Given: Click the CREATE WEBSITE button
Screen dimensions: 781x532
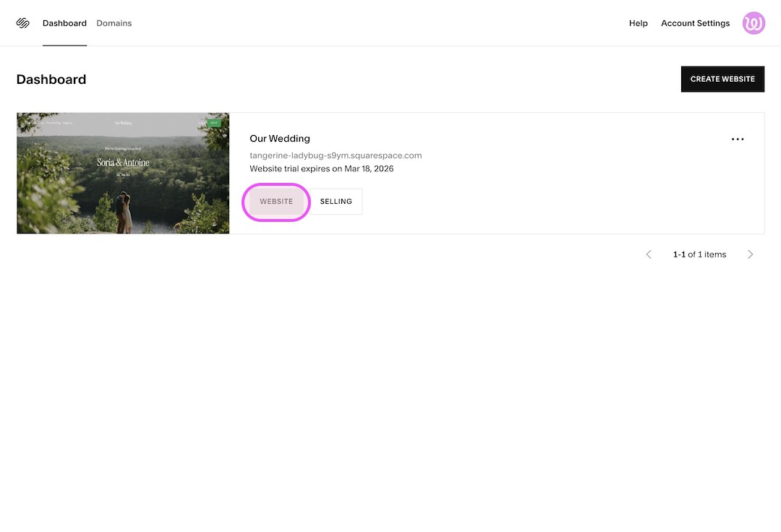Looking at the screenshot, I should coord(722,79).
